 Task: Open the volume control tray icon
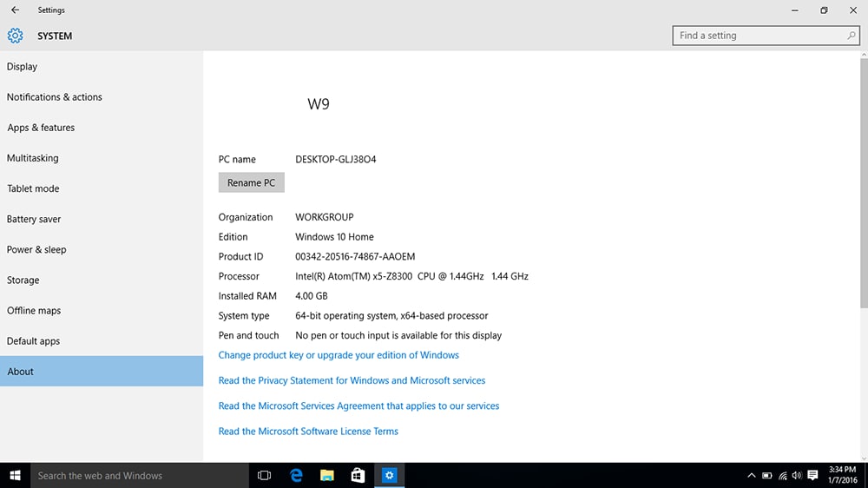tap(797, 476)
